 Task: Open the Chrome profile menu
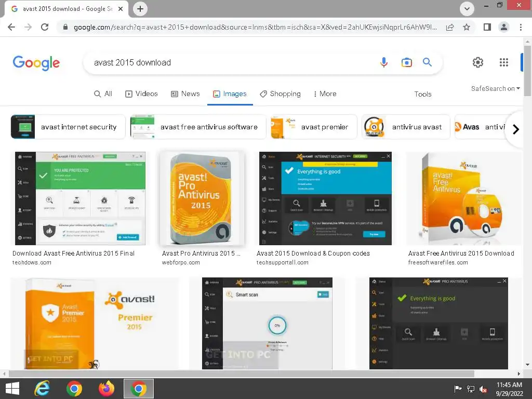tap(504, 27)
